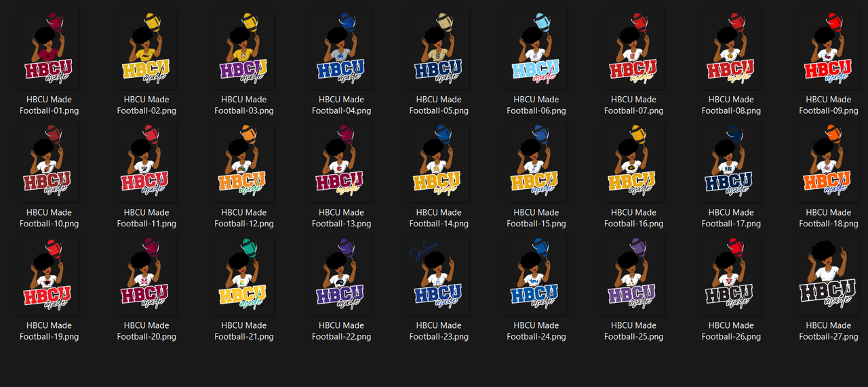Select the HBCU Made Football-09.png thumbnail

click(x=829, y=49)
